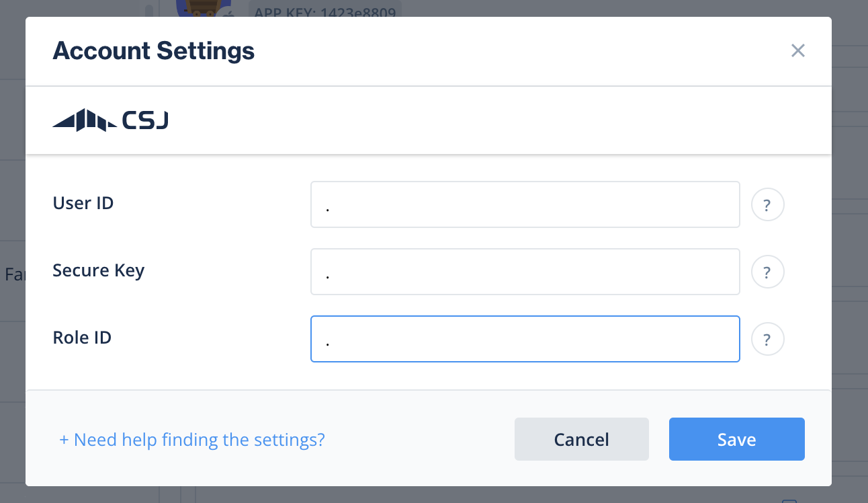Open the Secure Key help tooltip
868x503 pixels.
click(x=767, y=272)
